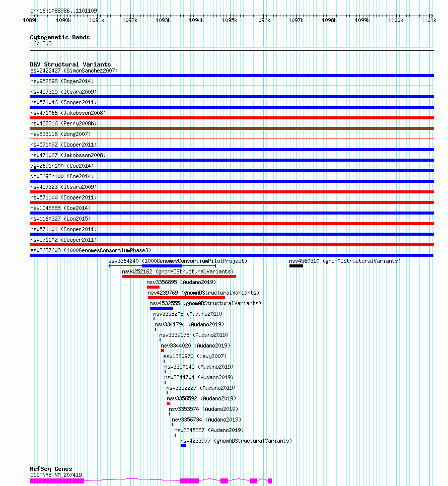Click the 16p13.3 cytogenetic band label
This screenshot has height=486, width=448.
(x=41, y=43)
